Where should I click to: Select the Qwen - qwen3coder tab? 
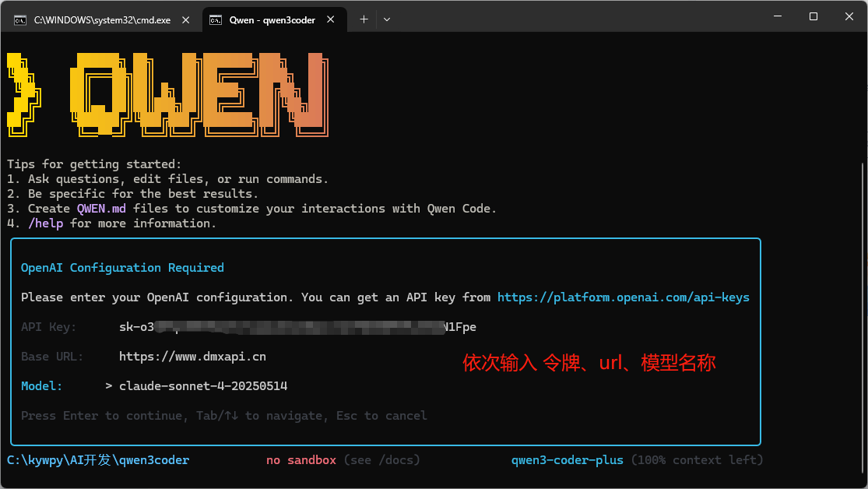[272, 20]
